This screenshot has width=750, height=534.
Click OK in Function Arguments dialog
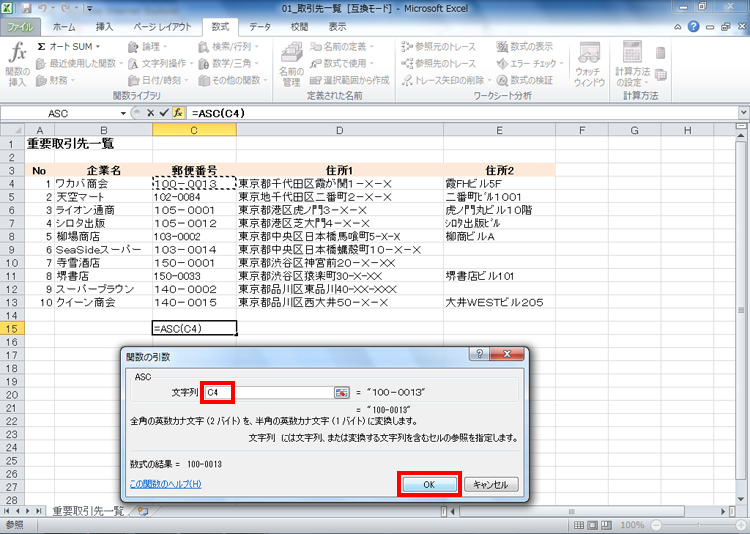[x=429, y=484]
